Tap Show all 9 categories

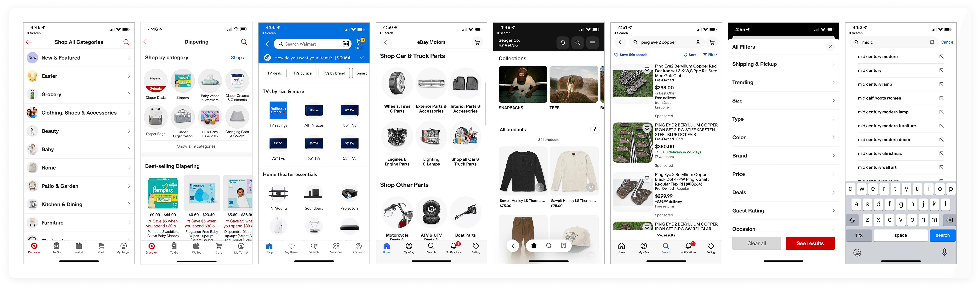[196, 146]
